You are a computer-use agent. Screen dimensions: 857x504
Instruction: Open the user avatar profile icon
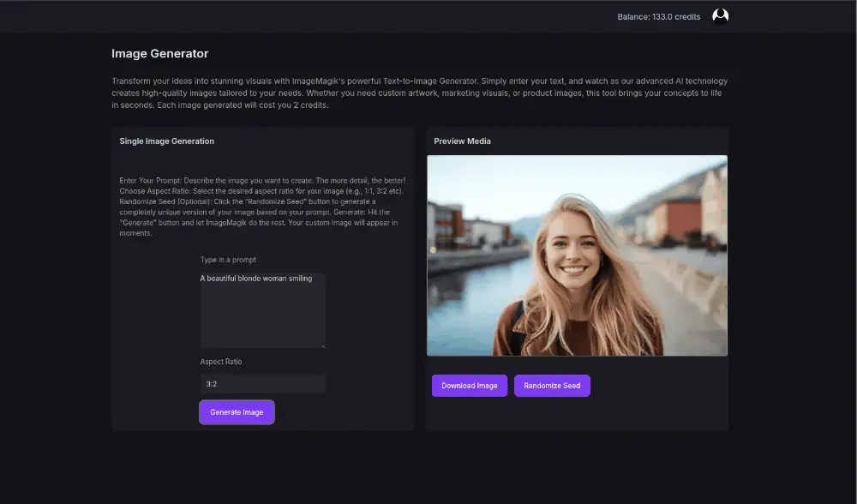tap(720, 16)
